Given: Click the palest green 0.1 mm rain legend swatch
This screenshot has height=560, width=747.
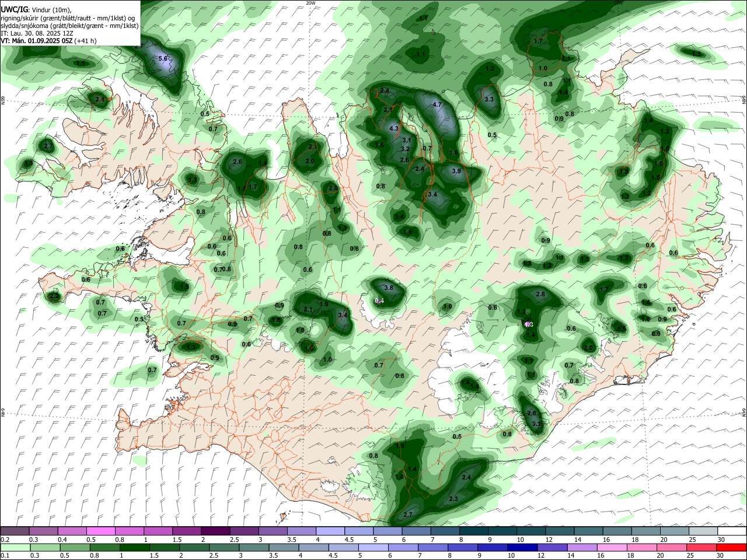Looking at the screenshot, I should click(15, 547).
